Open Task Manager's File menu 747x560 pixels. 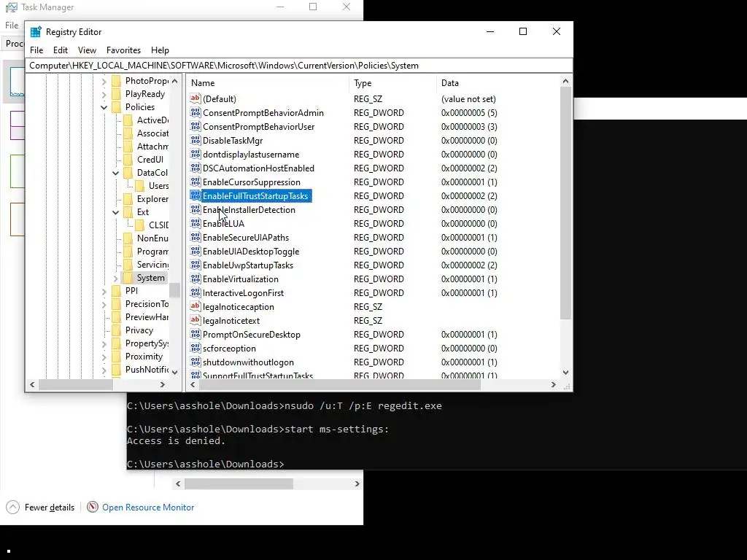click(12, 26)
